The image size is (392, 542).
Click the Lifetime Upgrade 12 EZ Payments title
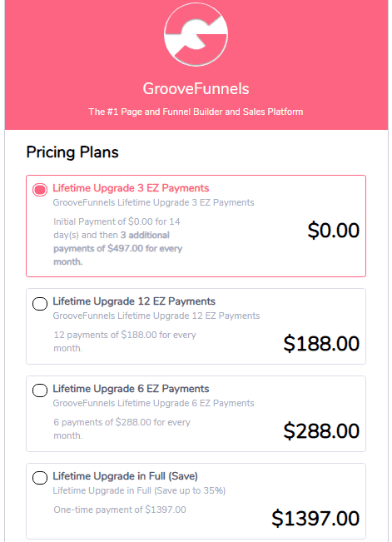134,301
